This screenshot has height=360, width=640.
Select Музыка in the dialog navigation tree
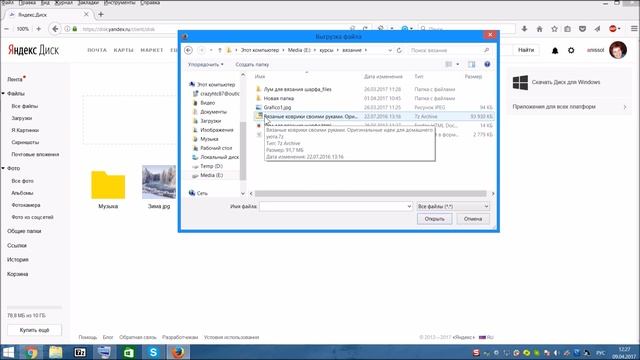[x=209, y=139]
